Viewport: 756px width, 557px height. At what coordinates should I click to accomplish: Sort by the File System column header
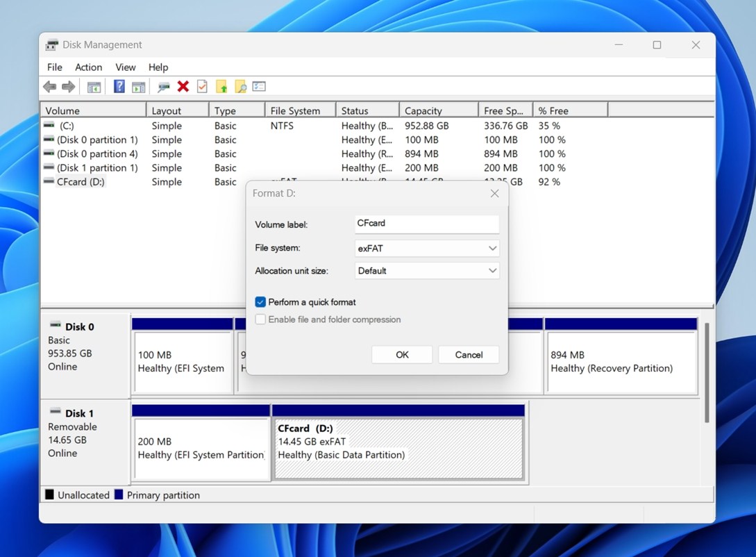(300, 110)
